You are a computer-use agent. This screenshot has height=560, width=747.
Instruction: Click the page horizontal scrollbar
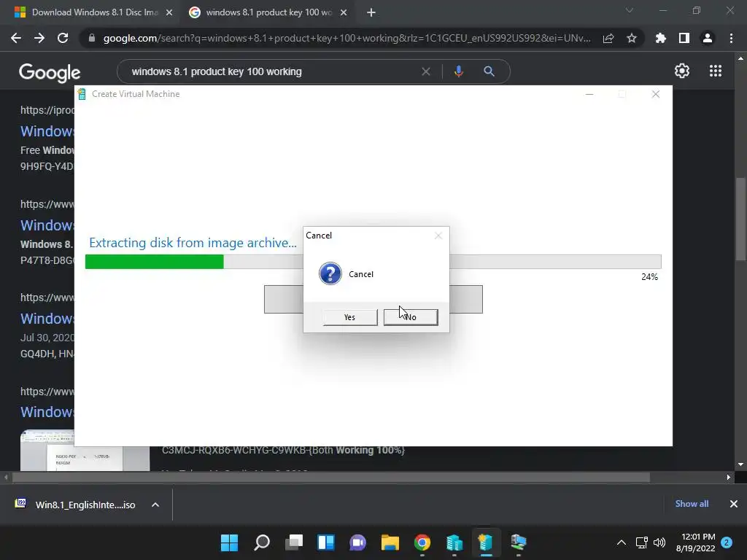pos(330,477)
